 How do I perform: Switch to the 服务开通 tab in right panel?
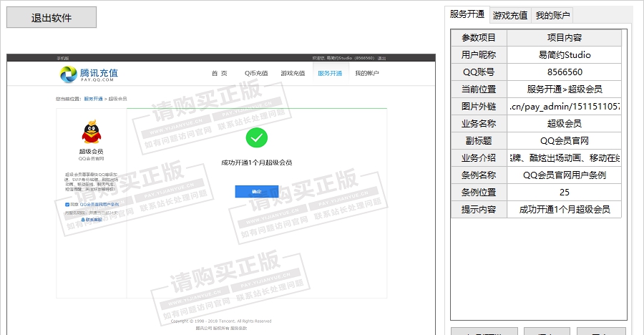(467, 14)
